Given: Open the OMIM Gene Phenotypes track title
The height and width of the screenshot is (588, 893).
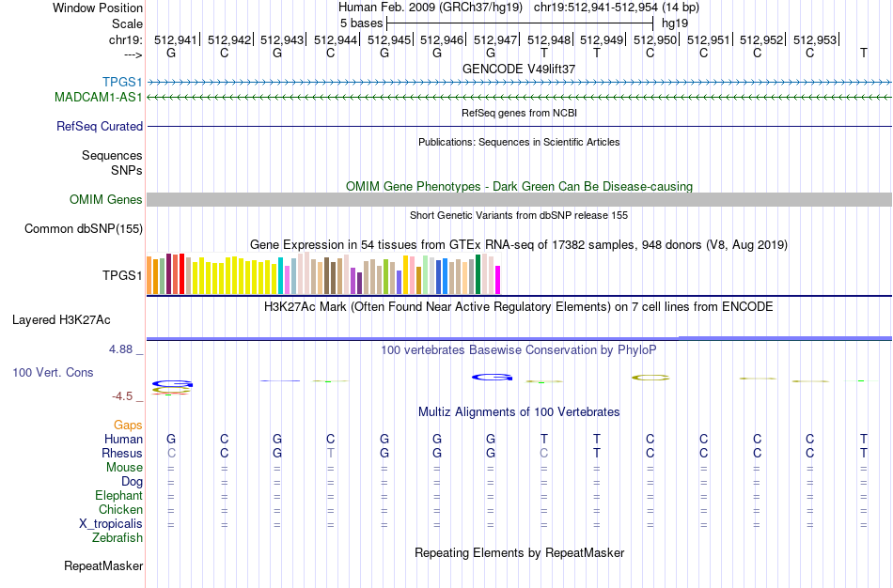Looking at the screenshot, I should (519, 187).
